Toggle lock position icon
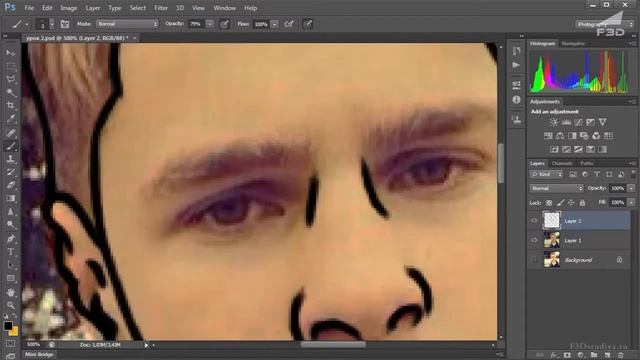640x360 pixels. [571, 202]
